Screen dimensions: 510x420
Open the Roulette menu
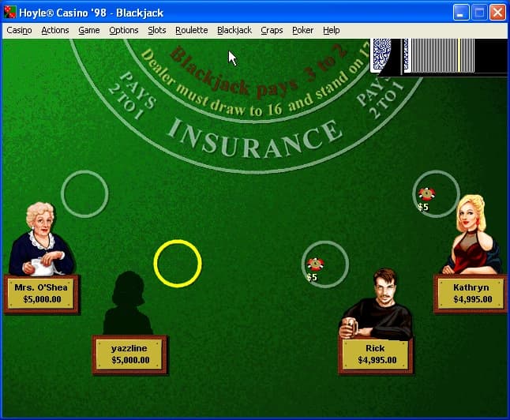point(192,30)
